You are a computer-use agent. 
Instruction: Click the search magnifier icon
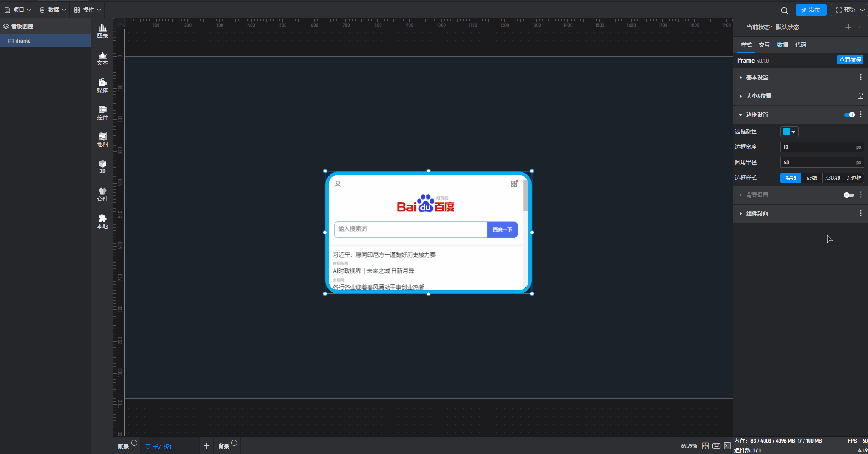pyautogui.click(x=784, y=10)
